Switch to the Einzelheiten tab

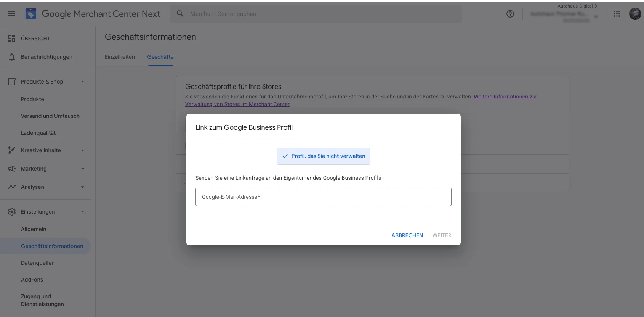pos(120,57)
